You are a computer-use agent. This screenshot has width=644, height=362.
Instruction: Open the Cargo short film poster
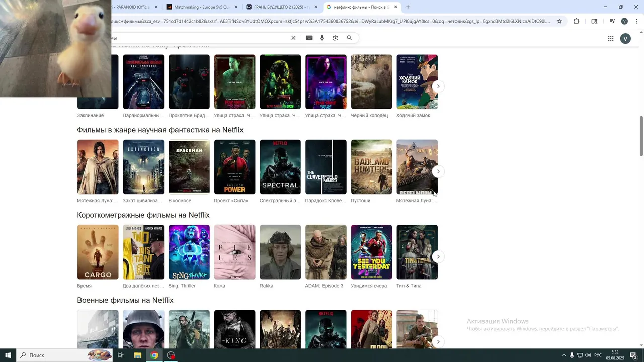coord(98,252)
